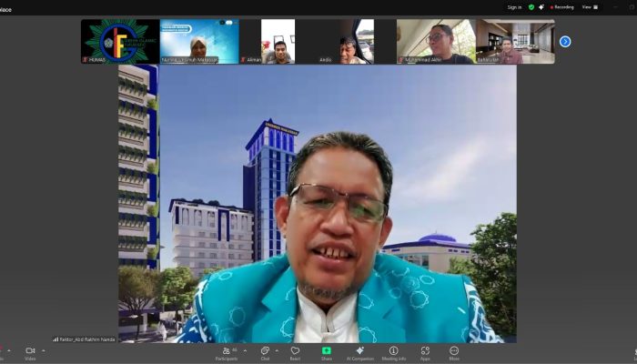The height and width of the screenshot is (364, 637).
Task: Open Meeting info
Action: 394,353
